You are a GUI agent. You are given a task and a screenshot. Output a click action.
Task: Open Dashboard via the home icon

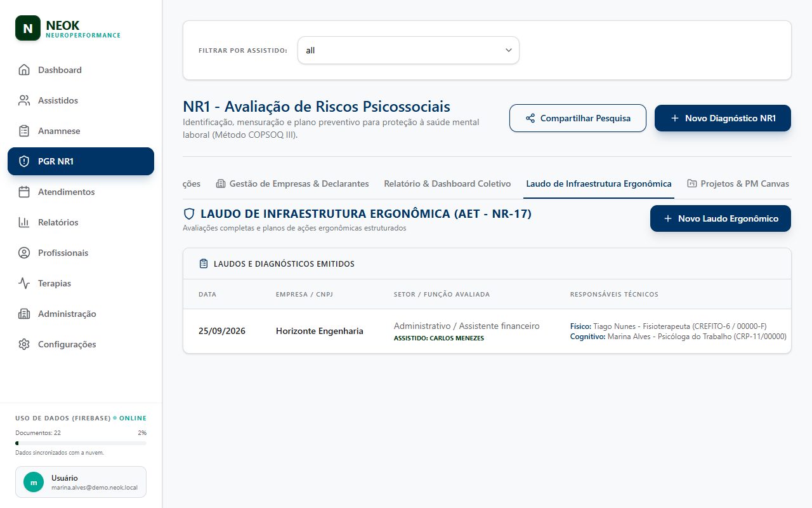[x=24, y=70]
